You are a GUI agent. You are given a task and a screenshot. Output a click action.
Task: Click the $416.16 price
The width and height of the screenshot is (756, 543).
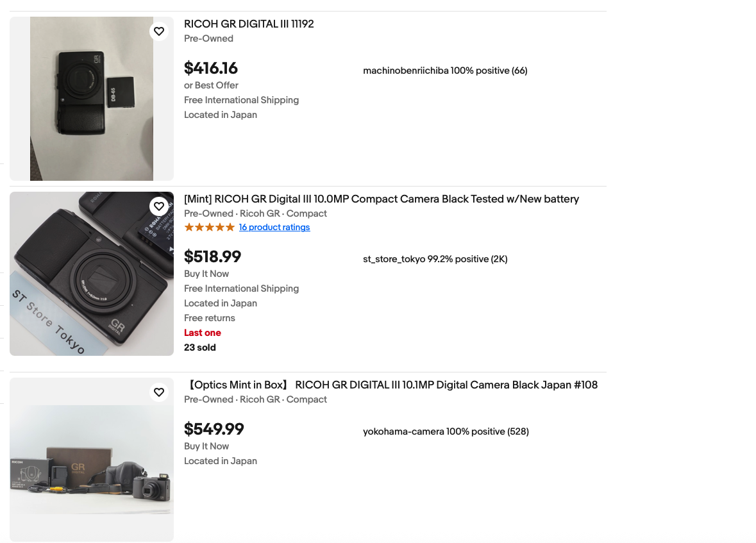[211, 68]
